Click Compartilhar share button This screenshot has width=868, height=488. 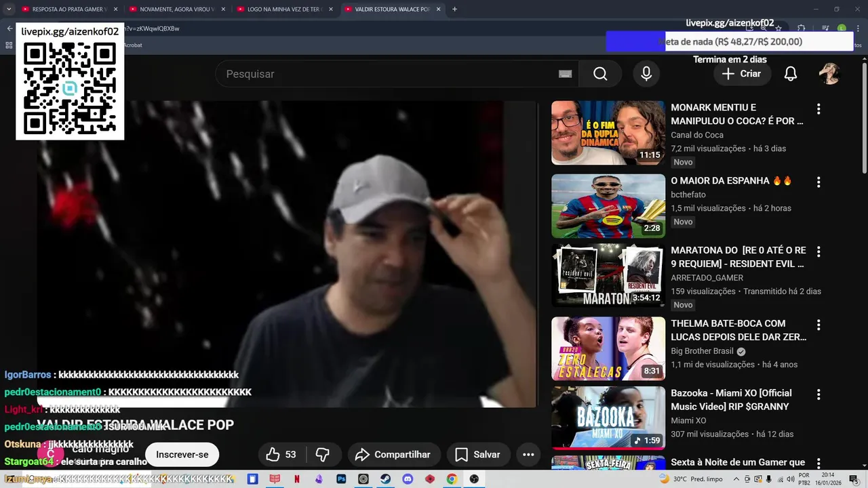[394, 455]
